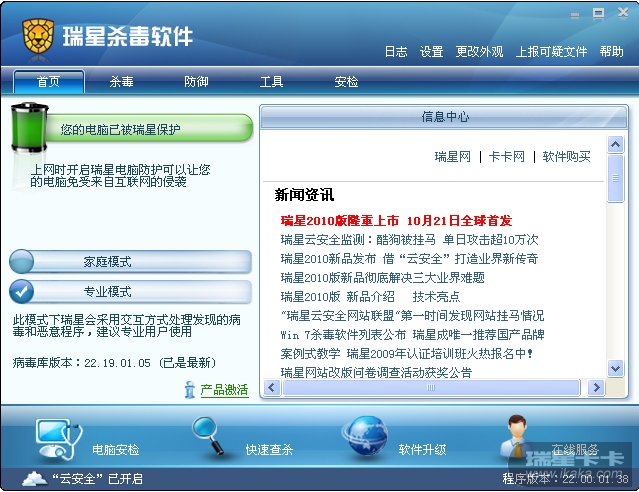
Task: Open the 安检 tab
Action: (346, 82)
